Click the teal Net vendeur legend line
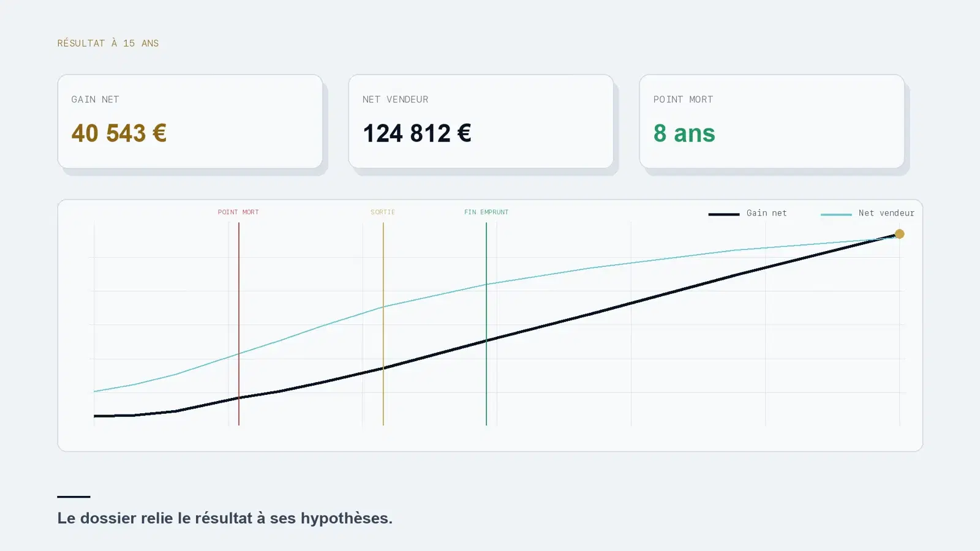 click(x=836, y=214)
